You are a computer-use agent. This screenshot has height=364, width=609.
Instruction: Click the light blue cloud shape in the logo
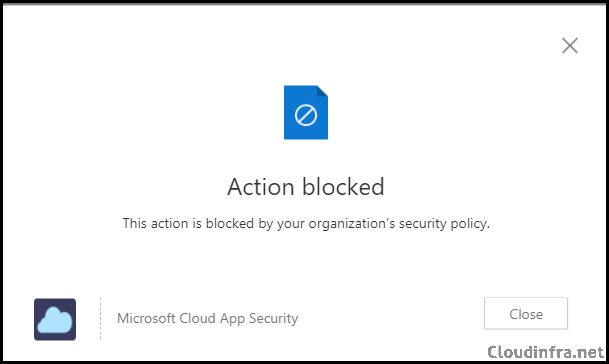(x=55, y=320)
